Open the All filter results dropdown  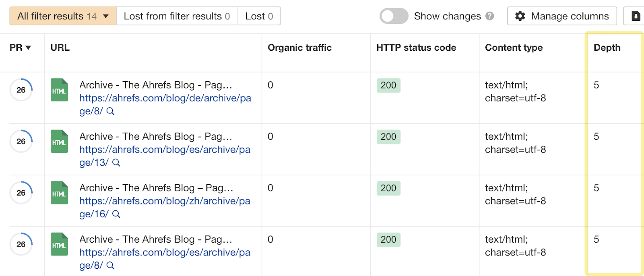[63, 16]
